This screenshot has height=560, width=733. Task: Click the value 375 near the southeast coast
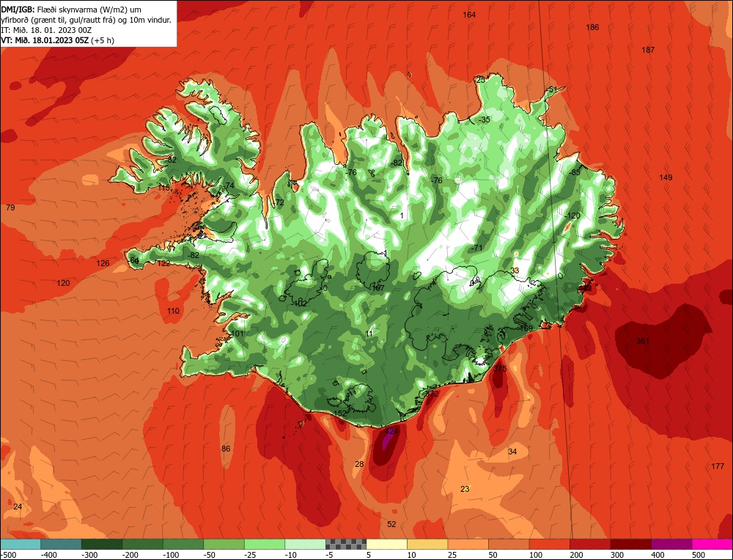click(500, 369)
